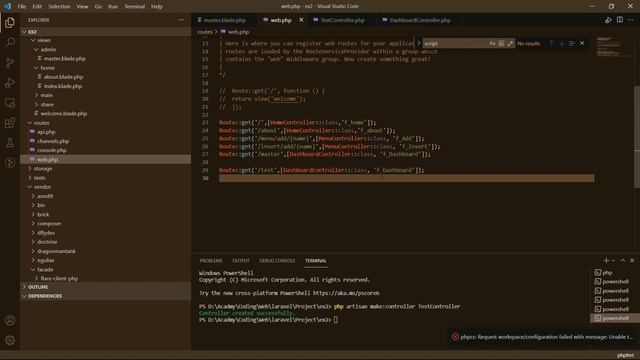Switch to TestController.php tab

(342, 20)
